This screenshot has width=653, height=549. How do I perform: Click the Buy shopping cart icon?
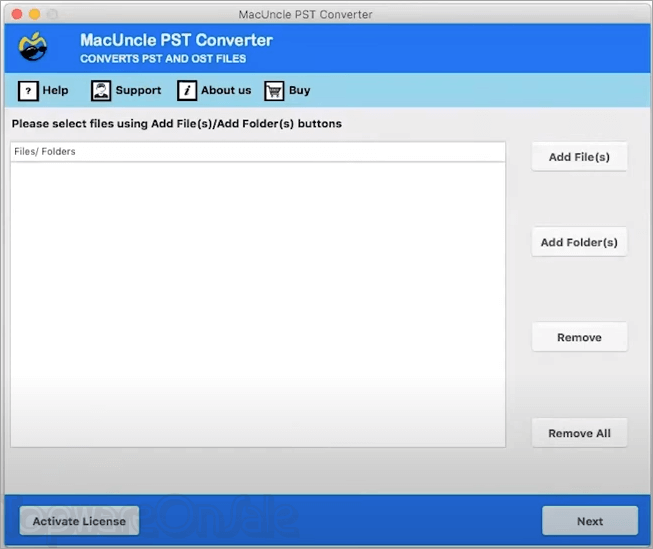pyautogui.click(x=274, y=91)
